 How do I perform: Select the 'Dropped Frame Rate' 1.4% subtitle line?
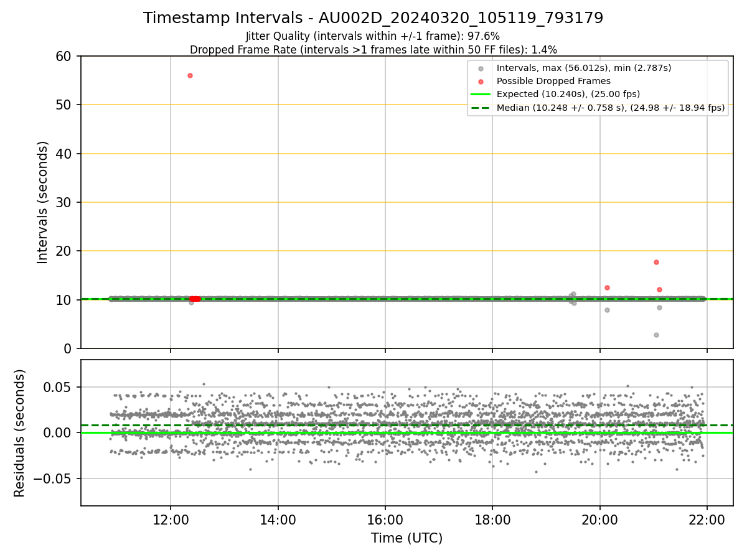tap(373, 49)
